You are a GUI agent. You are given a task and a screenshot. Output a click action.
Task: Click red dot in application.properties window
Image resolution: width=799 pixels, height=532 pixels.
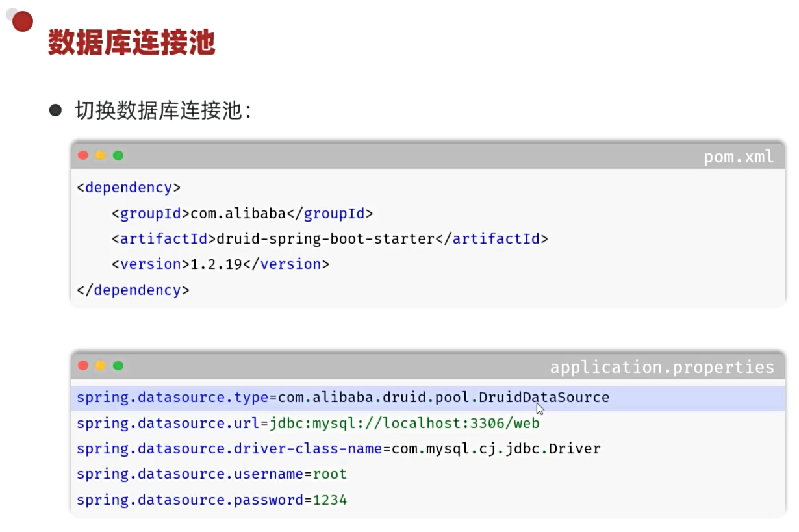click(x=83, y=366)
